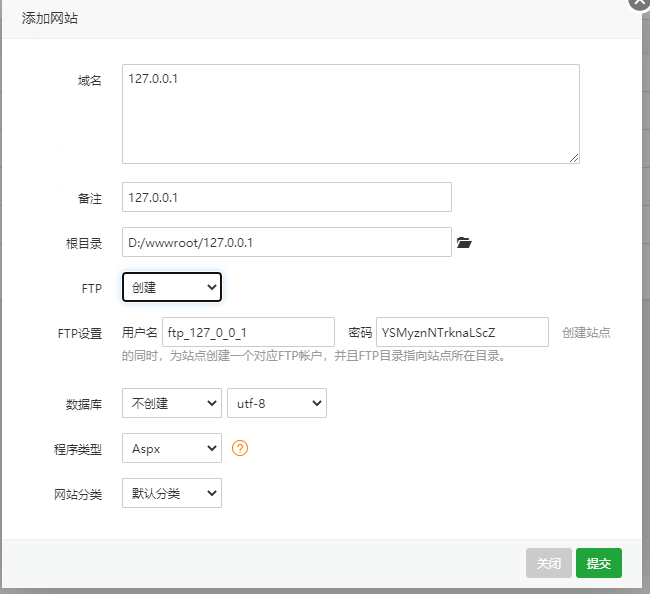650x594 pixels.
Task: Click the green 提交 button
Action: (599, 563)
